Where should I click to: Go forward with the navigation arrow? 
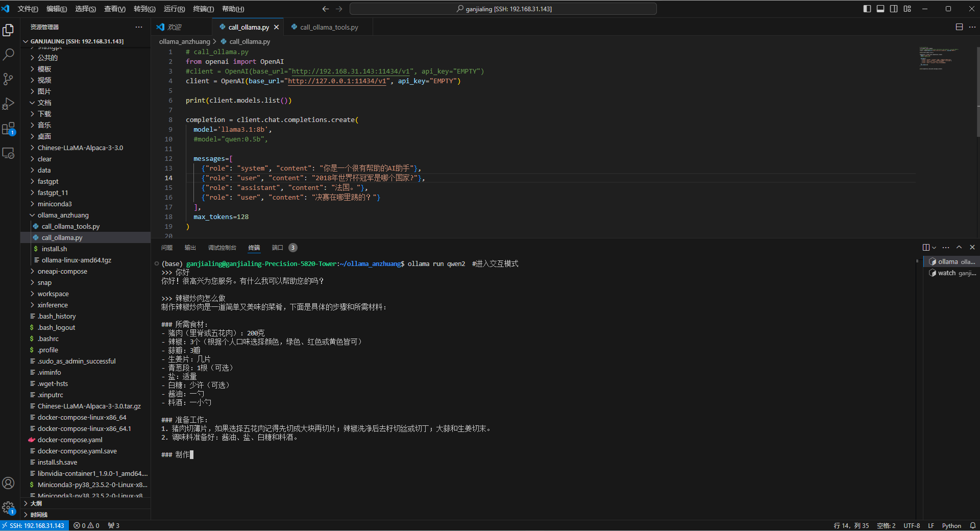pyautogui.click(x=339, y=9)
